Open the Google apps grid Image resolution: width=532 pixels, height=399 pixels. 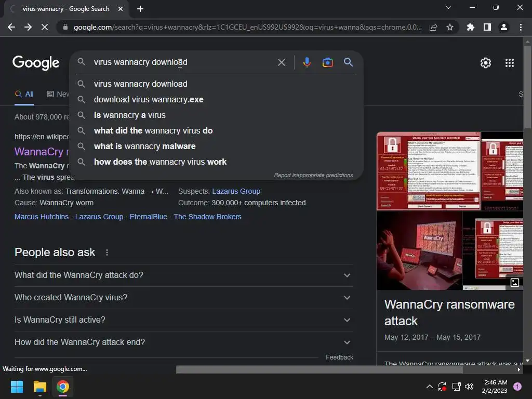pos(510,63)
